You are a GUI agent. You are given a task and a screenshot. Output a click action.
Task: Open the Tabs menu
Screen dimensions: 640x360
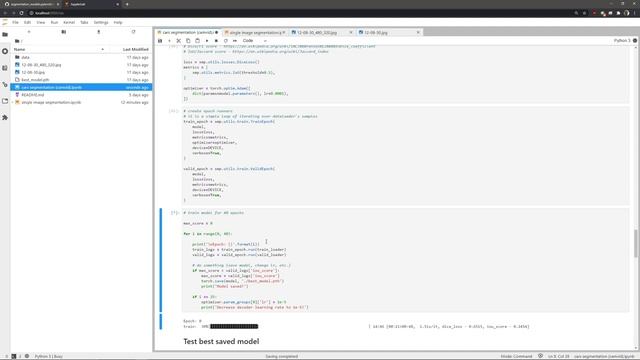[x=84, y=22]
